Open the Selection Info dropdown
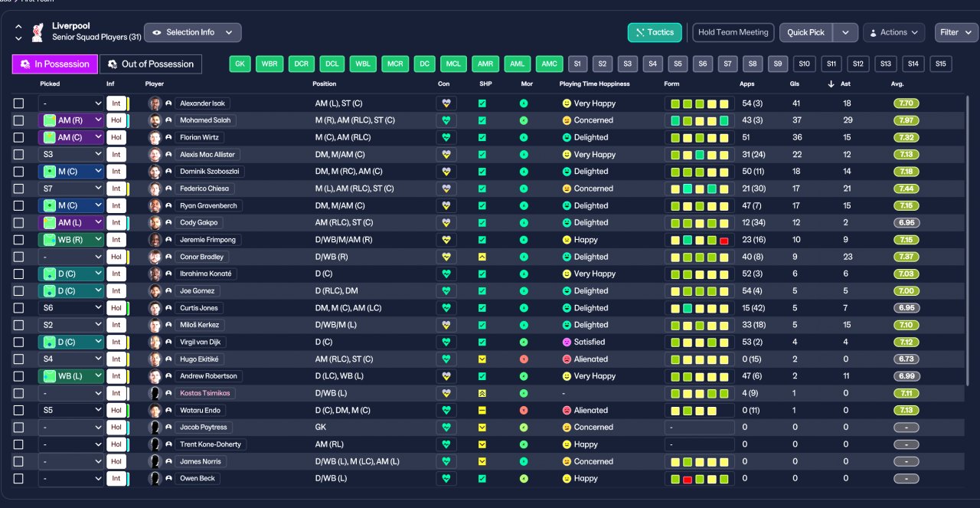The image size is (980, 508). click(193, 32)
